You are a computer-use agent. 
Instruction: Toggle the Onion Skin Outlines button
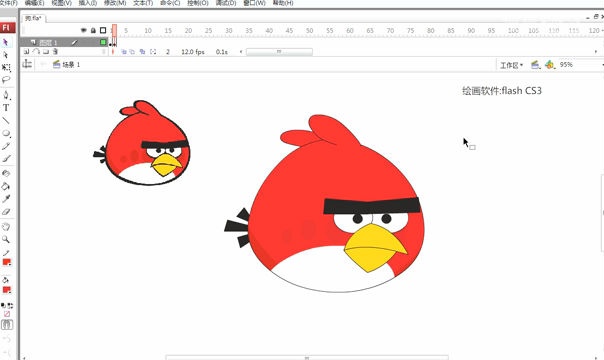[132, 52]
